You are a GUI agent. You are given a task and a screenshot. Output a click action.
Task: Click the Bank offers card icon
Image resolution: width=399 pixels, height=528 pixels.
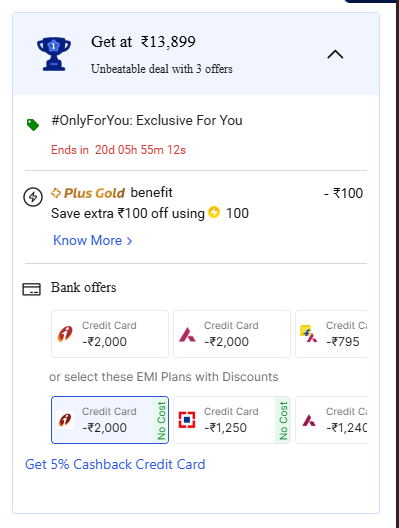click(31, 289)
